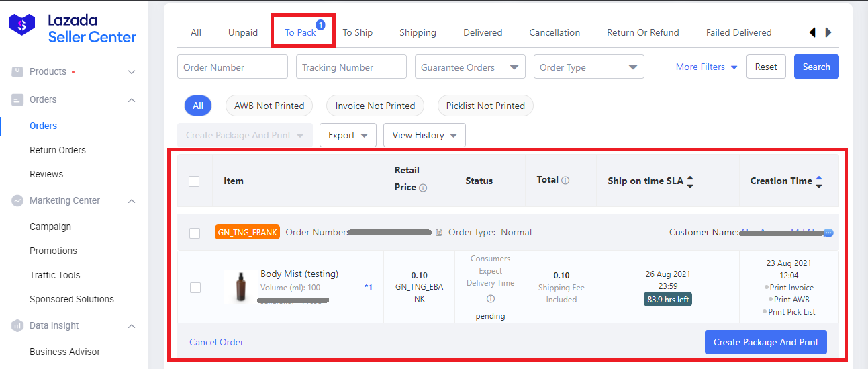Click the Orders list icon in sidebar

coord(17,99)
